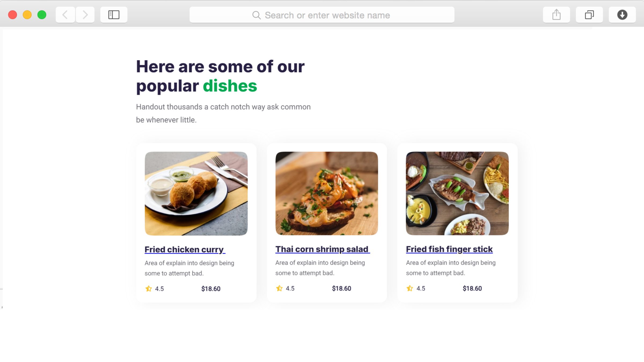The width and height of the screenshot is (644, 362).
Task: Click the fried fish platter photo
Action: coord(457,193)
